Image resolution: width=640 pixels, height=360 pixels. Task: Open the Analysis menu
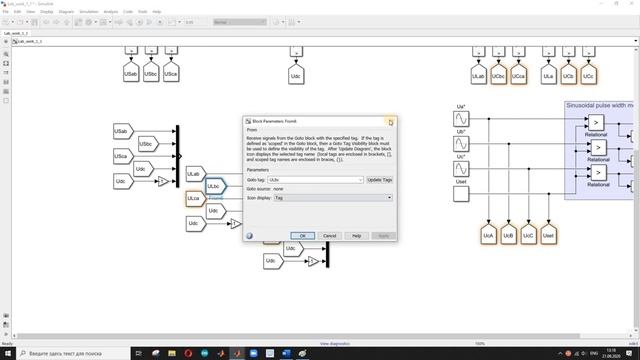(111, 12)
